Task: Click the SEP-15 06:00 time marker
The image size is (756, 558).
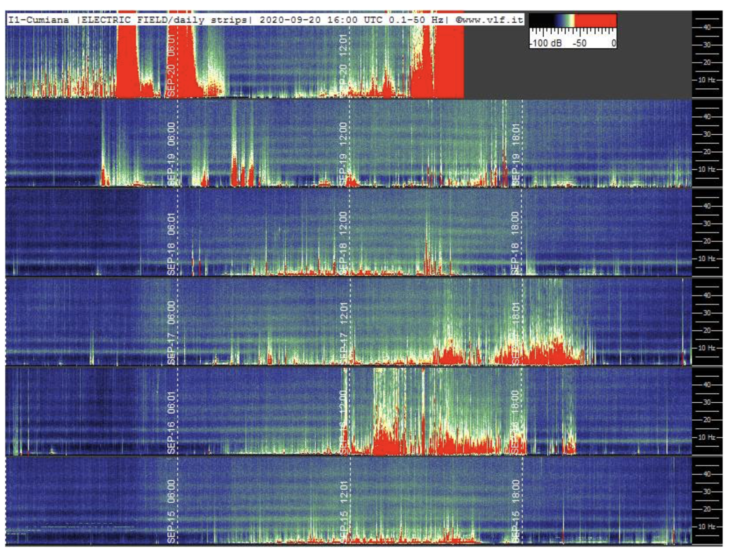Action: (x=171, y=511)
